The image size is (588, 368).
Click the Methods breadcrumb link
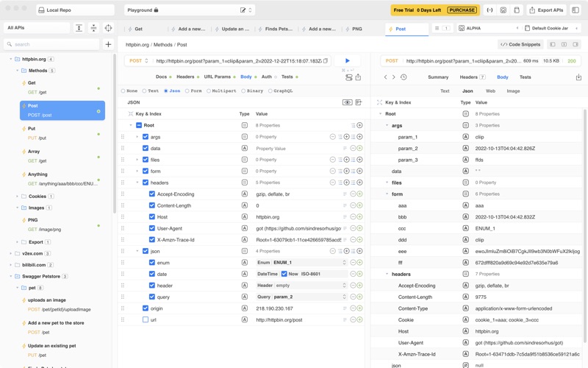point(162,44)
